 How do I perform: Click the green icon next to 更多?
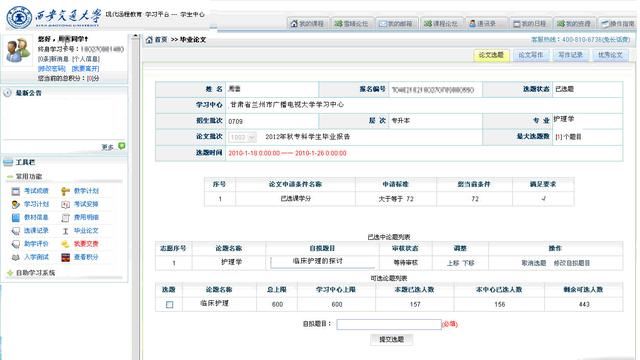[x=121, y=146]
